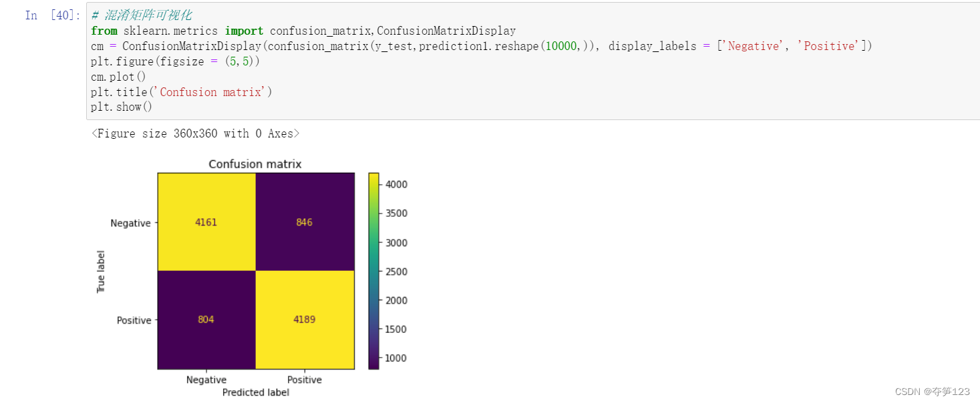The width and height of the screenshot is (980, 403).
Task: Click the plt.show() code line
Action: tap(122, 107)
